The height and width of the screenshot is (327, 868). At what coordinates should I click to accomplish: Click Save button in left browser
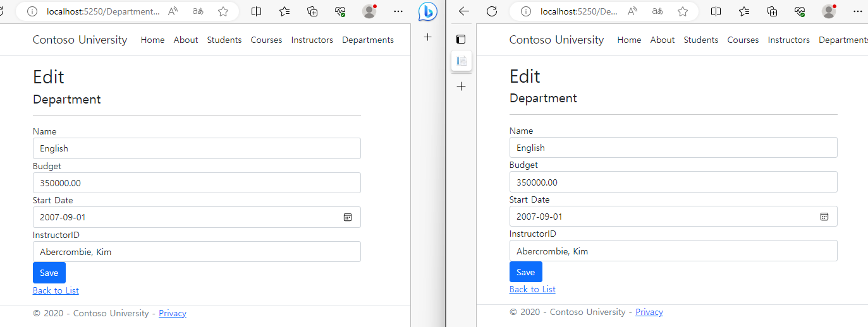[49, 273]
